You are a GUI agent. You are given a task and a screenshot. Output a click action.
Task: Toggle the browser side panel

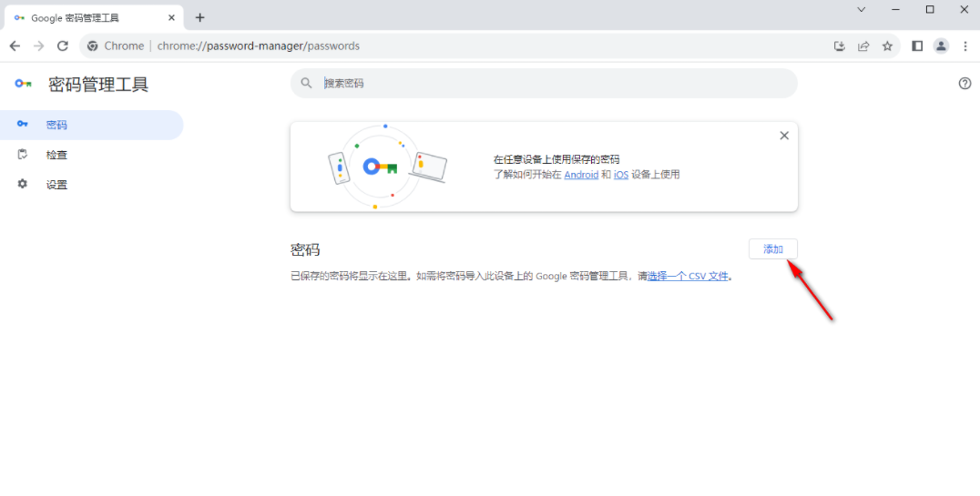pos(917,46)
